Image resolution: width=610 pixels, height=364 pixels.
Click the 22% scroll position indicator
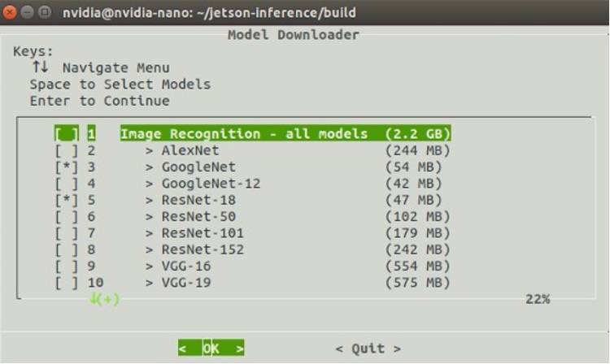tap(538, 299)
